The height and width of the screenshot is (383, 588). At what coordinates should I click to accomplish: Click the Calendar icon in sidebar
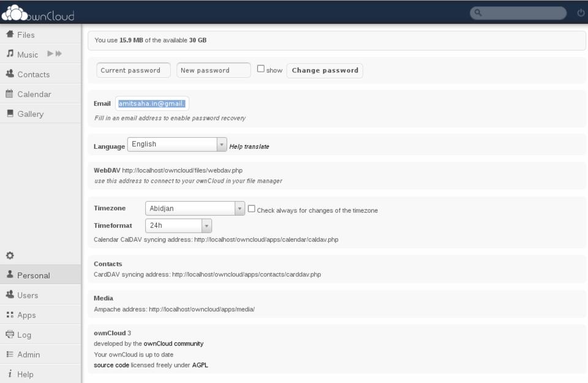(x=9, y=93)
